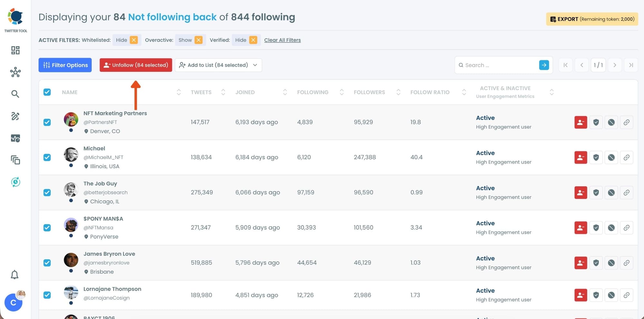Click the @NFTMansa handle

(x=98, y=228)
